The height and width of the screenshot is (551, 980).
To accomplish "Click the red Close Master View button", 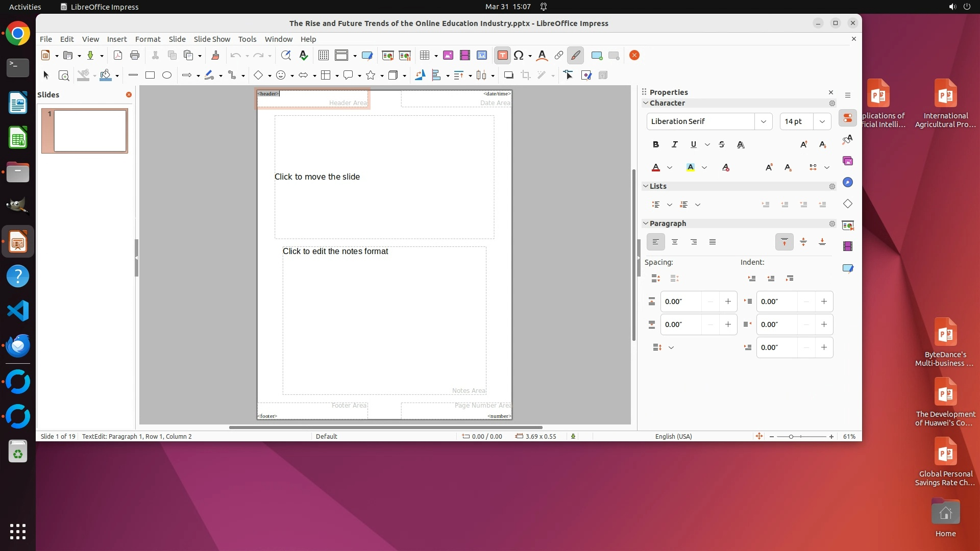I will tap(634, 56).
